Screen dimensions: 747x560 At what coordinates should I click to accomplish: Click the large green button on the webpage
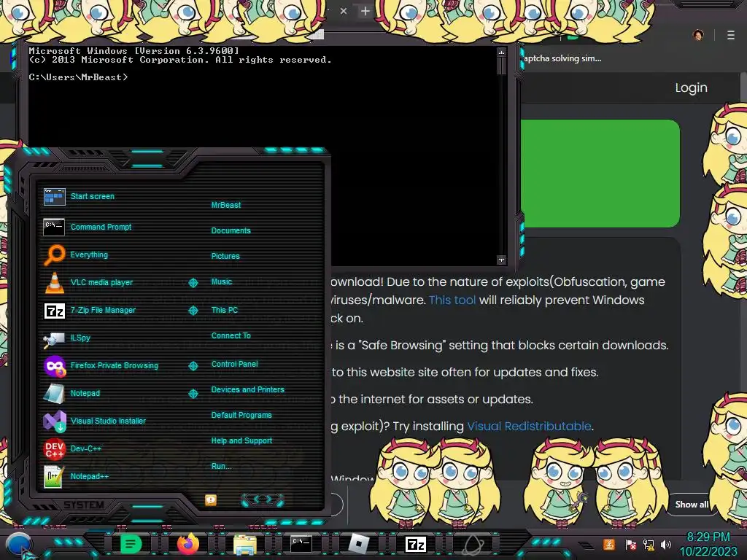tap(600, 174)
